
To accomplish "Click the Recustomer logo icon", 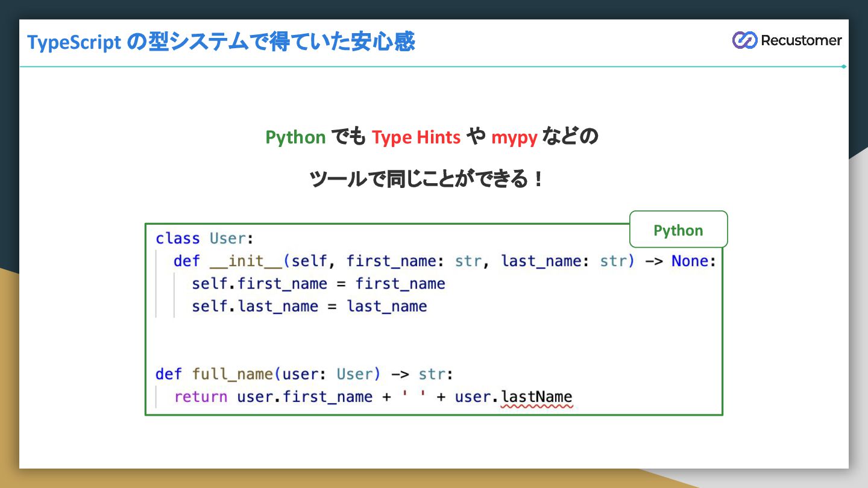I will pyautogui.click(x=744, y=40).
